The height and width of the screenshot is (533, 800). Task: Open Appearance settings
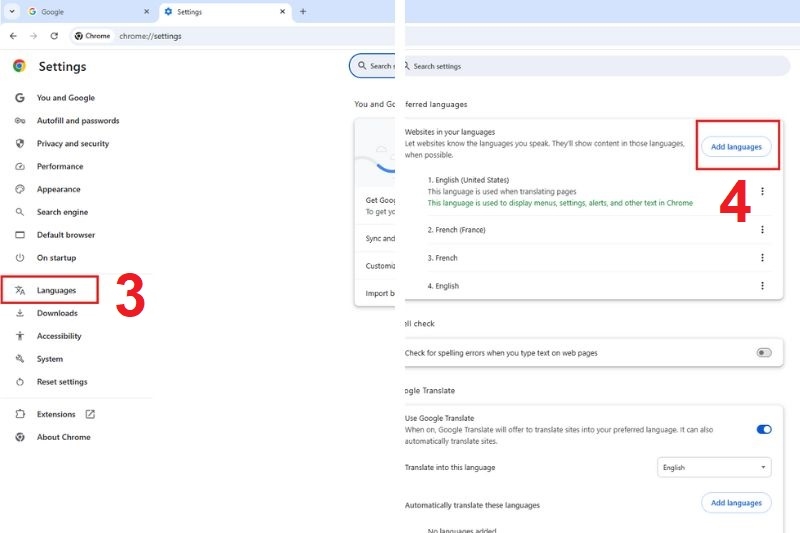(x=58, y=189)
